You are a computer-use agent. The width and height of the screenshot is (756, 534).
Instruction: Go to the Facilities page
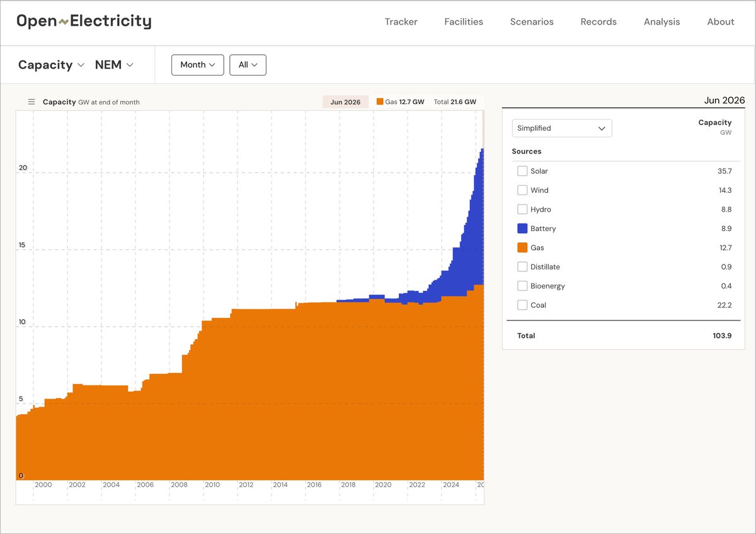click(464, 21)
